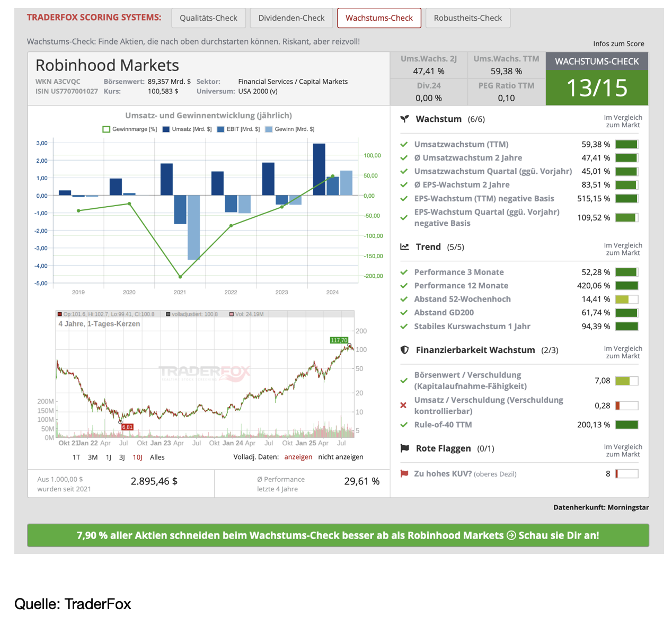This screenshot has height=617, width=672.
Task: Click the ISIN US7707001027 text
Action: click(67, 91)
